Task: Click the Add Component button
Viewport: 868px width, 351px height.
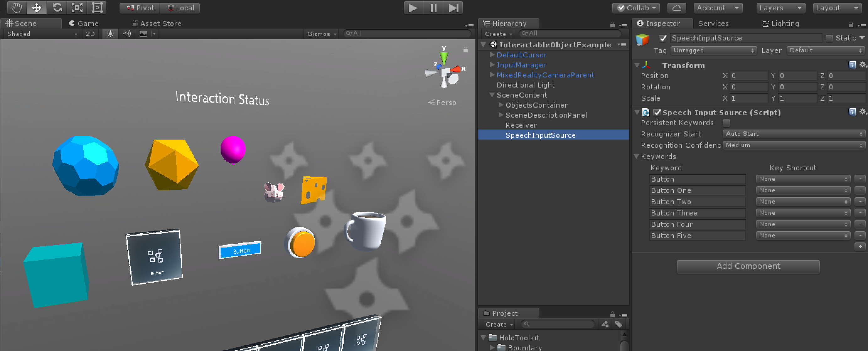Action: 748,266
